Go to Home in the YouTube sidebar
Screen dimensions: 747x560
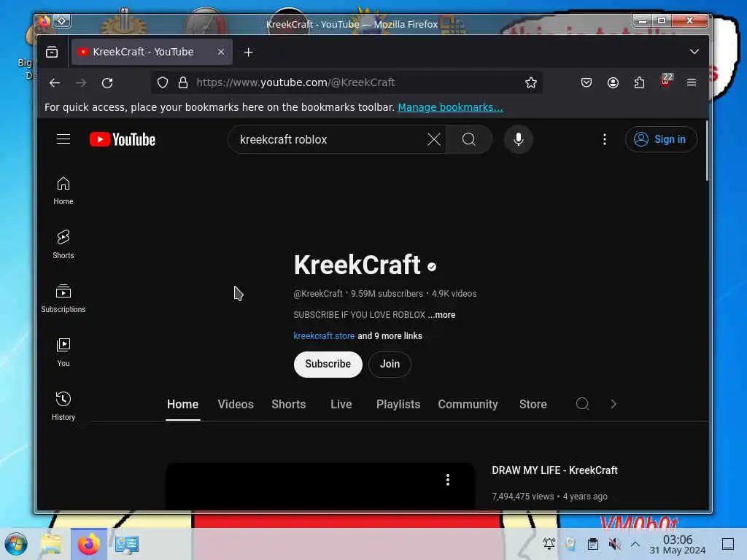click(x=63, y=190)
